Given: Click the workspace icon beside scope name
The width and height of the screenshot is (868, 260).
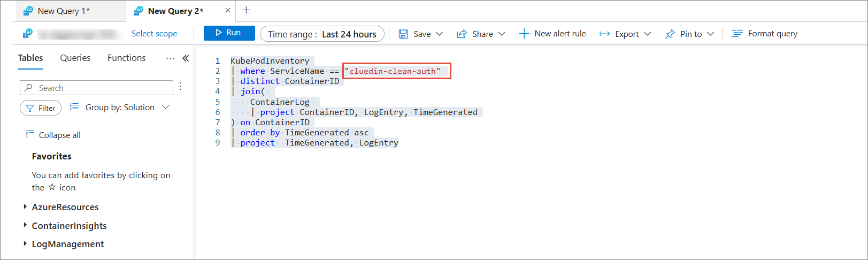Looking at the screenshot, I should (28, 34).
